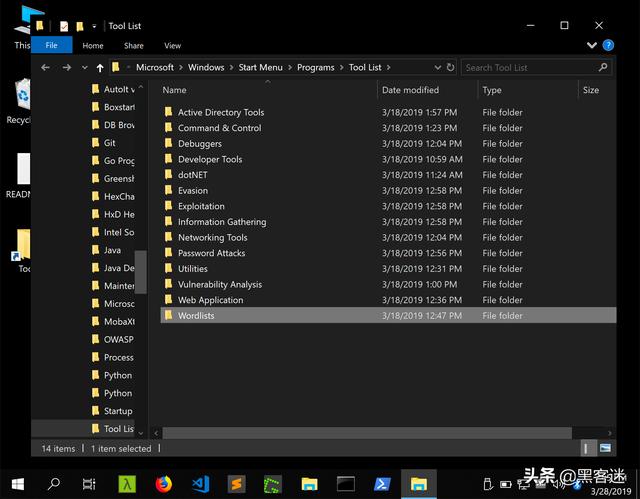
Task: Click the Search Tool List field
Action: tap(528, 67)
